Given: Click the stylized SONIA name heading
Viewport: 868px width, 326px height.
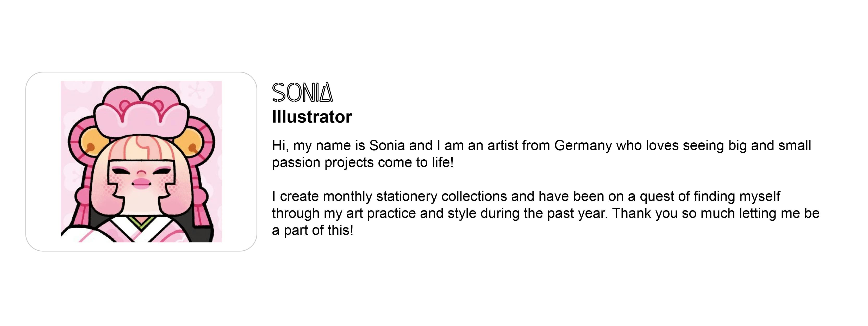Looking at the screenshot, I should click(x=302, y=93).
